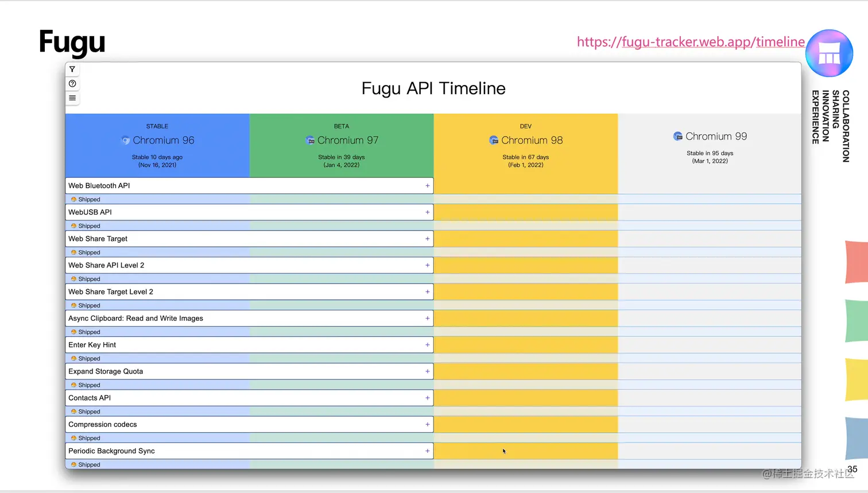Click the Web Share API Level 2 name
Viewport: 868px width, 493px height.
click(x=106, y=265)
